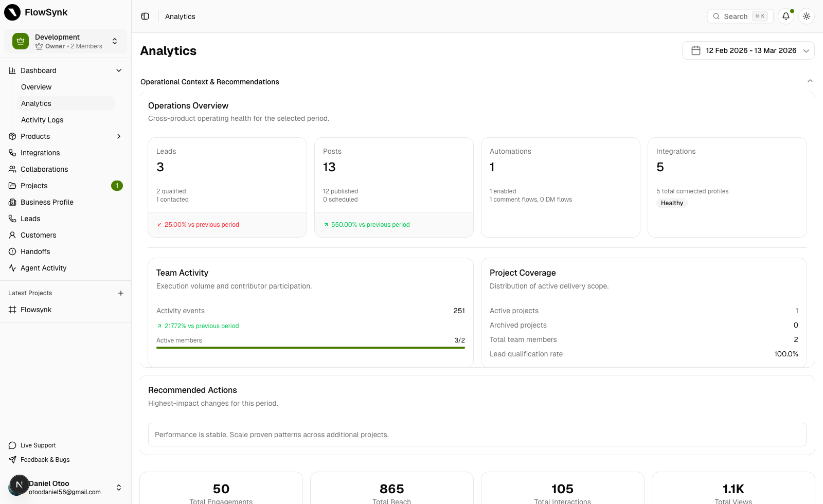Toggle light/dark theme with the sun icon
823x504 pixels.
pyautogui.click(x=806, y=16)
